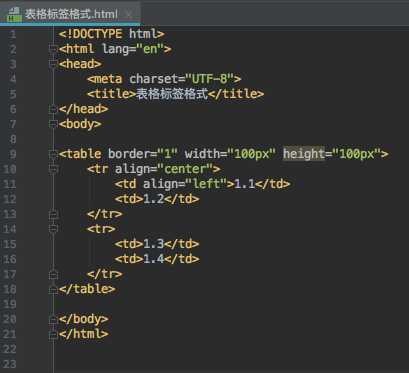Collapse the <head> fold marker

point(53,64)
